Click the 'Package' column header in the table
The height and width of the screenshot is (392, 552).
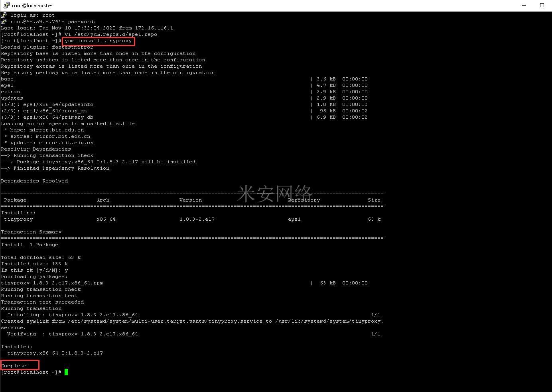tap(15, 200)
